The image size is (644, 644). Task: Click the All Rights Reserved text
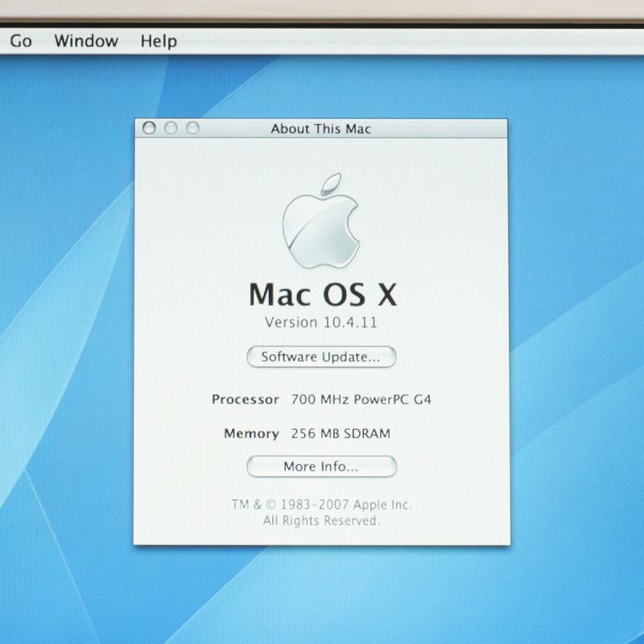click(x=321, y=521)
